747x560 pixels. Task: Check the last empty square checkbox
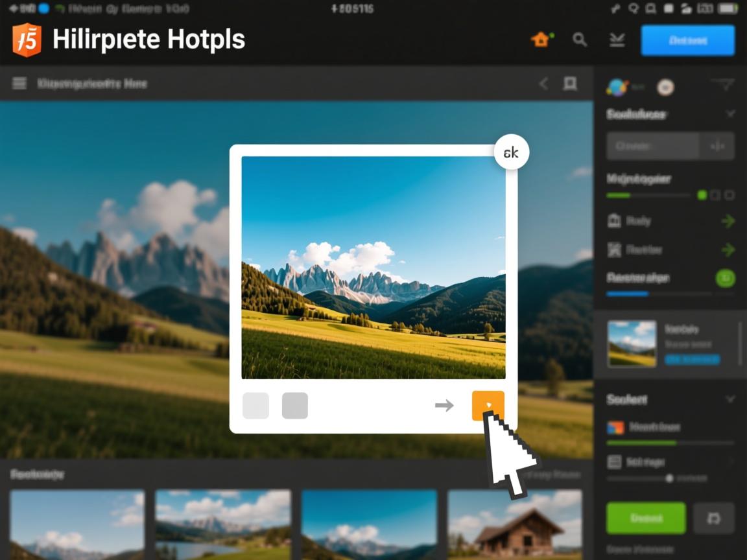tap(729, 195)
